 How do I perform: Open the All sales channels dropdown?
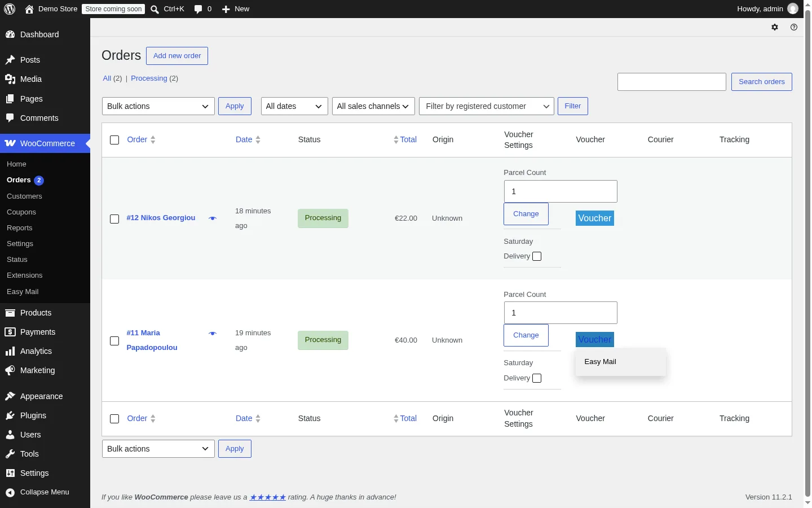pyautogui.click(x=373, y=106)
